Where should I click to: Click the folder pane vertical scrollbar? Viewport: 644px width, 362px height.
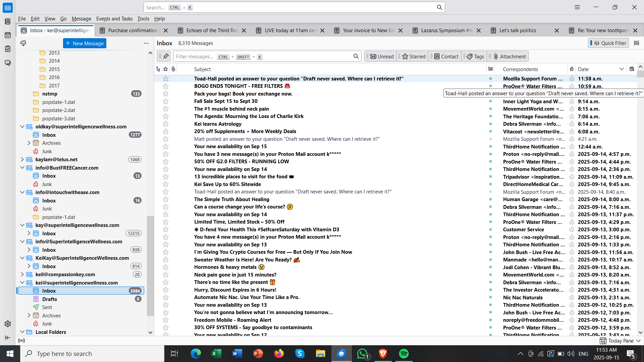click(150, 265)
